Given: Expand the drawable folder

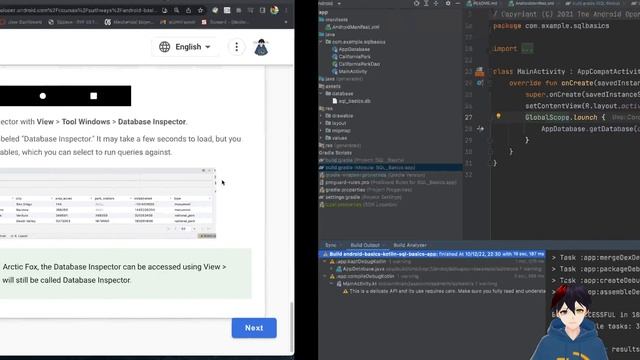Looking at the screenshot, I should coord(321,116).
